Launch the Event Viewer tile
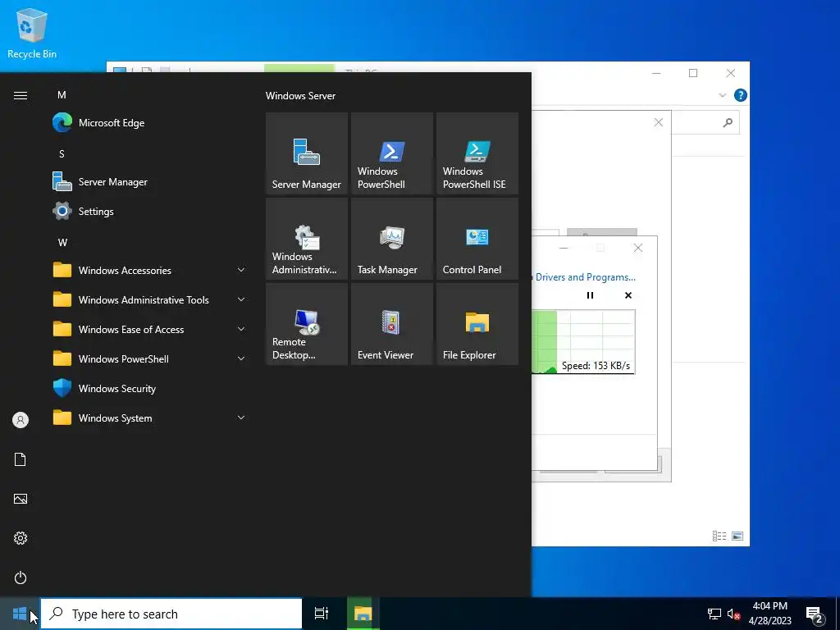 (391, 324)
